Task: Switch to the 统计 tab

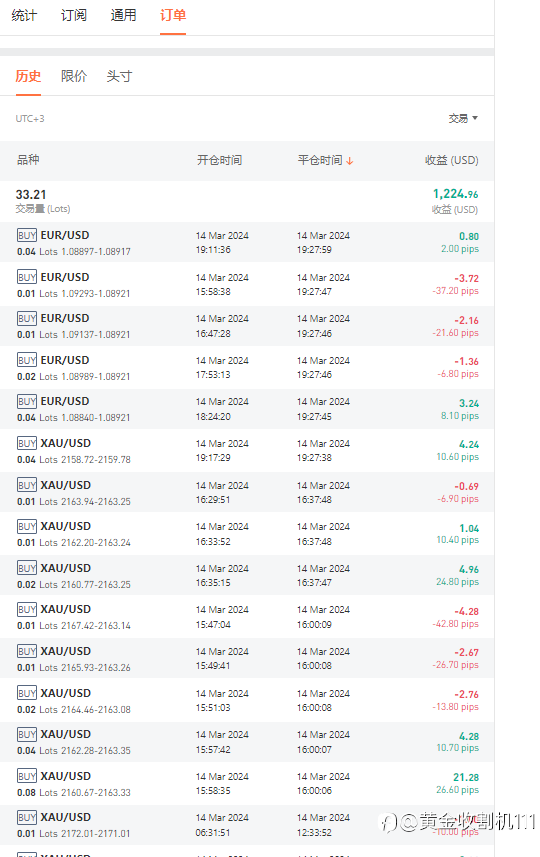Action: [x=24, y=15]
